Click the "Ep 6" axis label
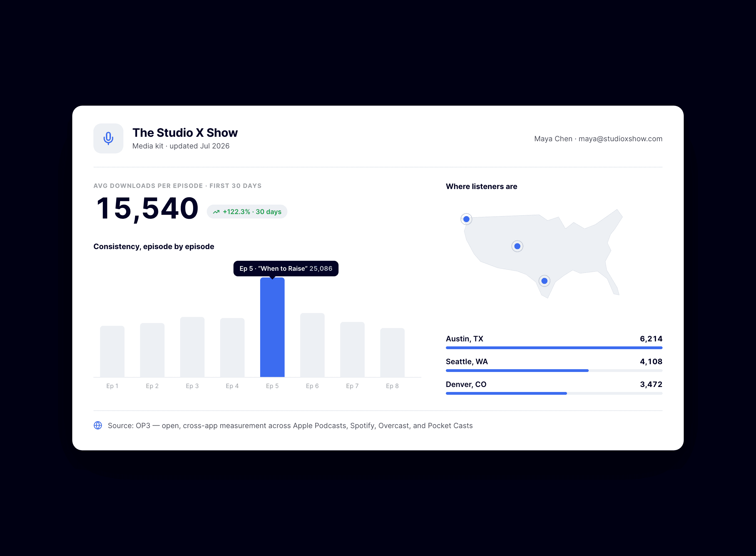This screenshot has height=556, width=756. point(312,386)
